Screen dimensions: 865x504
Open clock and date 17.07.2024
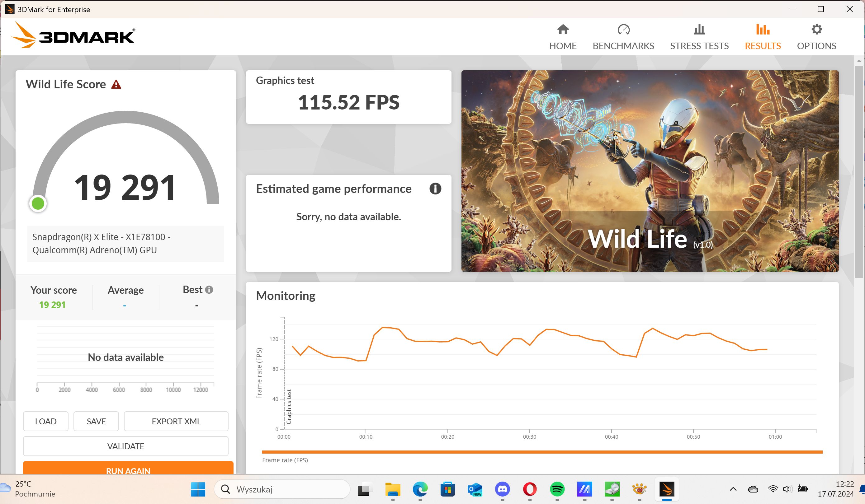(835, 489)
